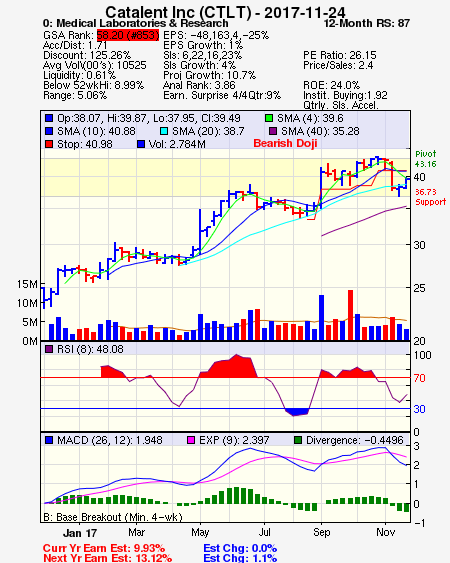Click the Anal Rank: 3.86 text
Viewport: 450px width, 563px height.
(199, 85)
